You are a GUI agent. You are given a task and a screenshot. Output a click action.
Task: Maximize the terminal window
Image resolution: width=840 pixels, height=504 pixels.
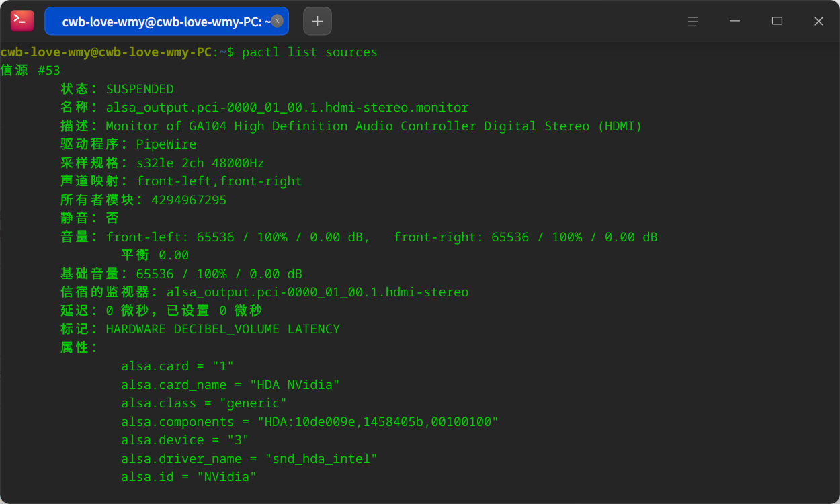777,22
